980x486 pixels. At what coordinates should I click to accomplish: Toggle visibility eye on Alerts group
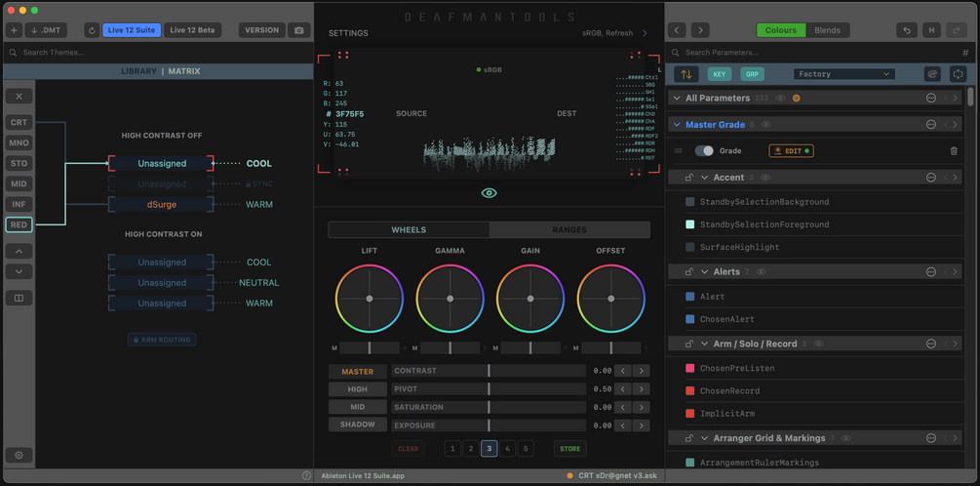pyautogui.click(x=761, y=272)
